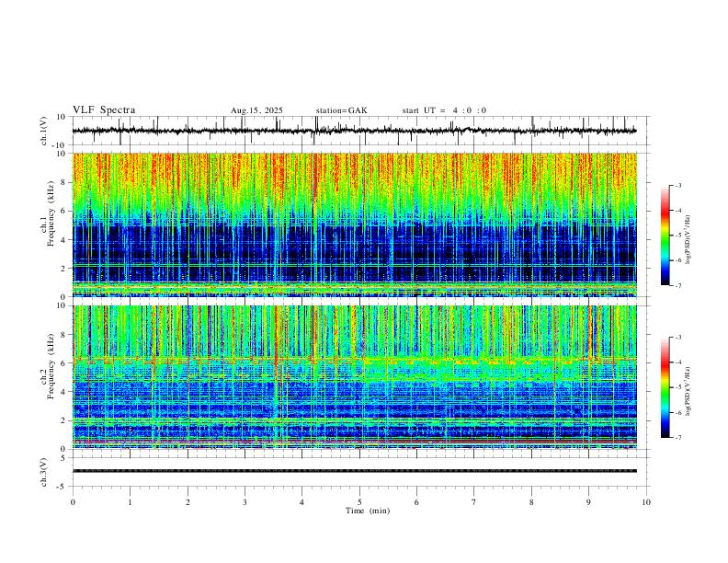The width and height of the screenshot is (728, 563).
Task: Click the time axis tick label "10"
Action: (x=646, y=502)
